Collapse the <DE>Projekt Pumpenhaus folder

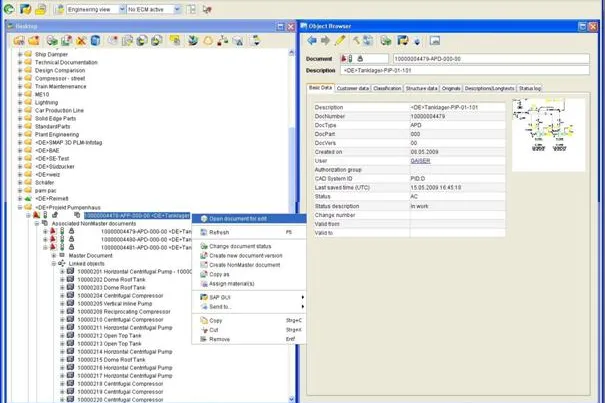[20, 207]
